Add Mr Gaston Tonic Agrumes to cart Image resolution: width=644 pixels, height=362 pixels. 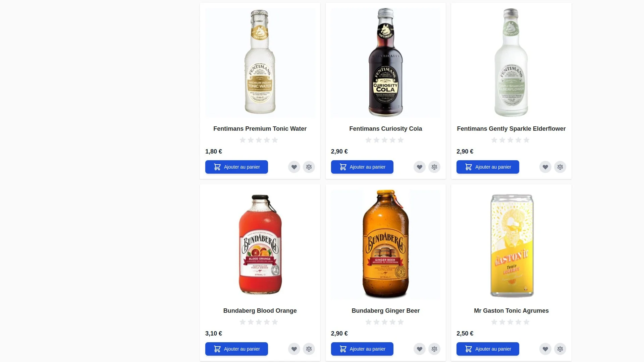(x=488, y=349)
